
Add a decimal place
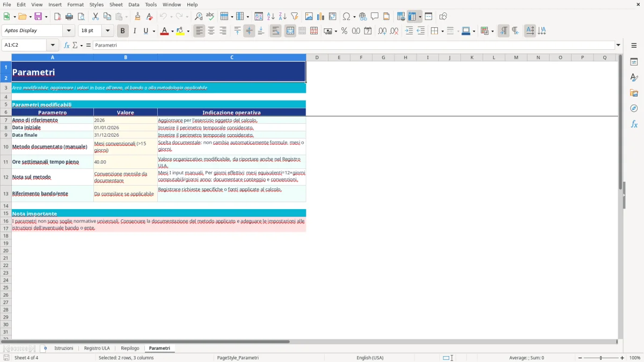(x=382, y=31)
